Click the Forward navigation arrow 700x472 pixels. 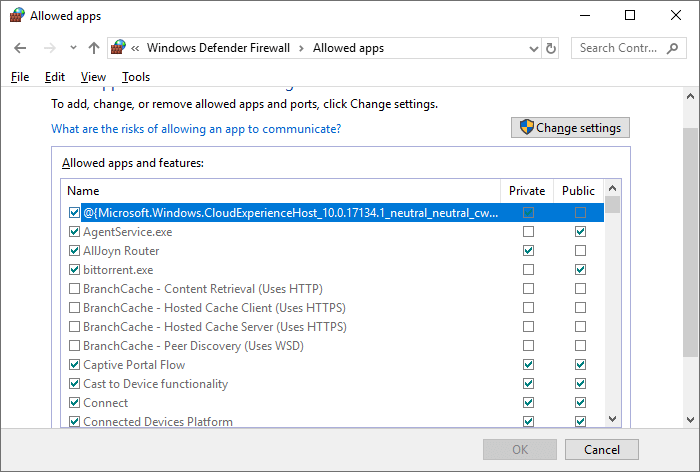click(49, 48)
